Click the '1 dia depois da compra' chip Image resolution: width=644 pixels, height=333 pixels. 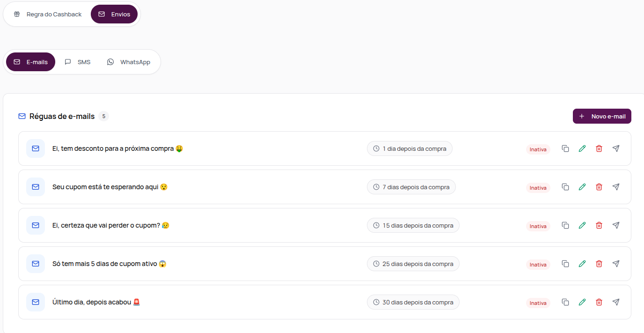(410, 148)
